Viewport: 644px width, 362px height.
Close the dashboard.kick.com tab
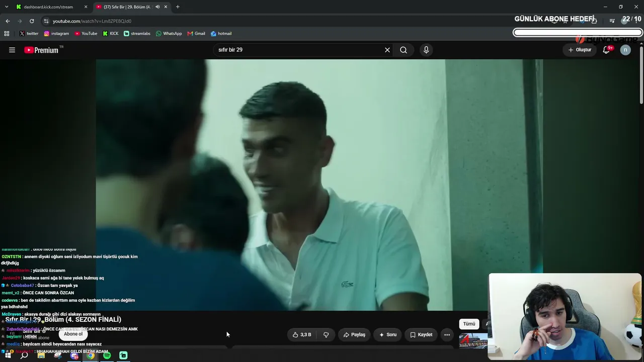86,7
